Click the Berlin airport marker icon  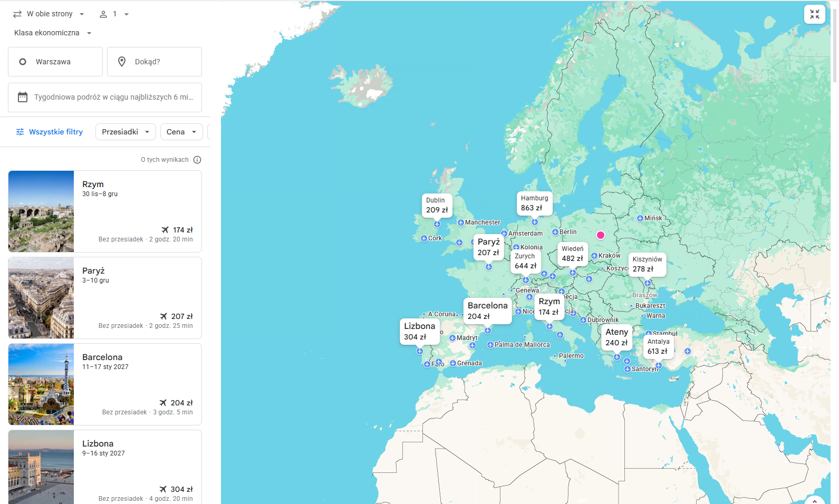tap(555, 232)
